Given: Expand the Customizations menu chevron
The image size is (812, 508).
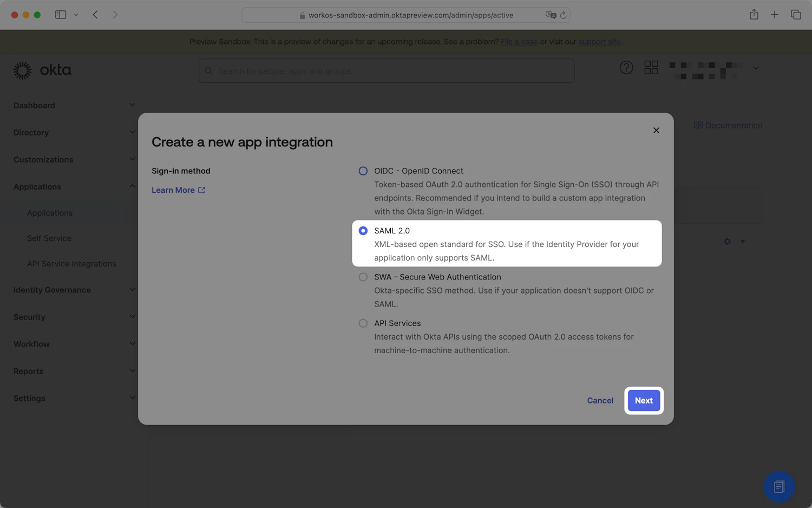Looking at the screenshot, I should pos(132,159).
